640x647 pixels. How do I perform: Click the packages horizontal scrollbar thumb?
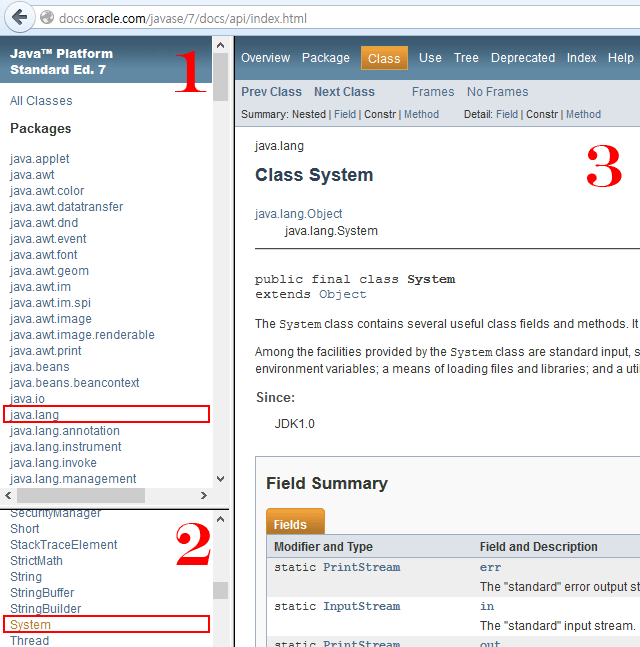(81, 495)
